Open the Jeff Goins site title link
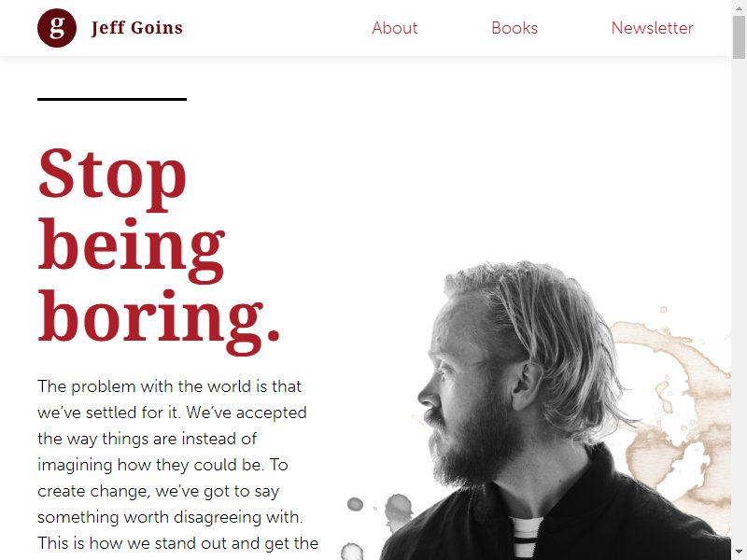Image resolution: width=747 pixels, height=560 pixels. pos(136,28)
